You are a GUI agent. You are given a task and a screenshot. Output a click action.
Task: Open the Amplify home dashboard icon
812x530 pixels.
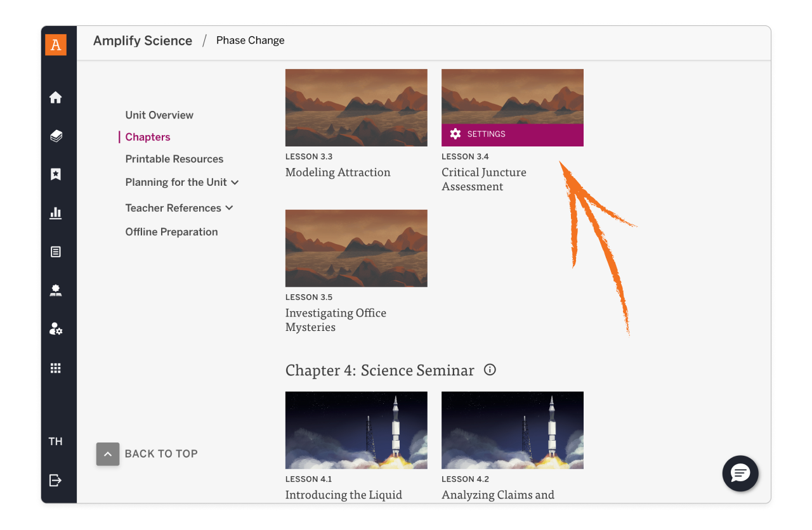[x=56, y=97]
